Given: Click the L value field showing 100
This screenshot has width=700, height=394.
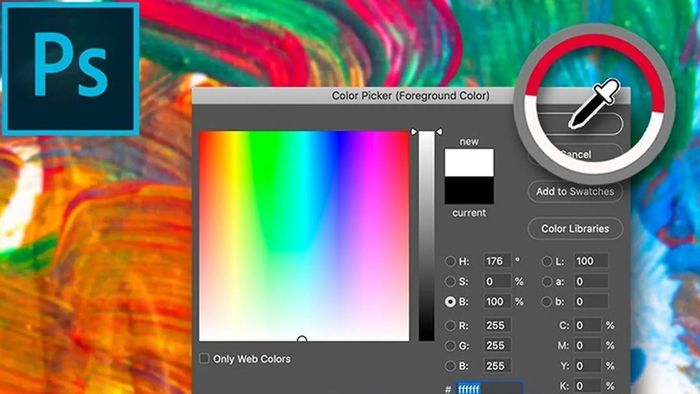Looking at the screenshot, I should [591, 261].
